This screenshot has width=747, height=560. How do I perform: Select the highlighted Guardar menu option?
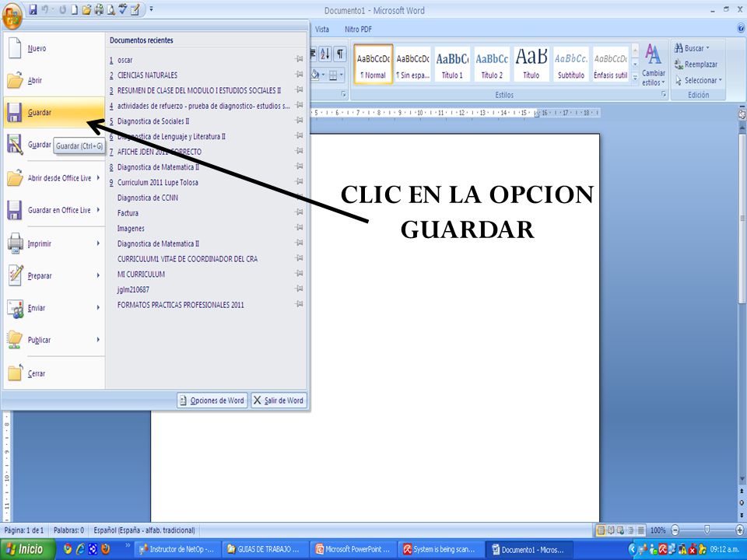coord(54,112)
